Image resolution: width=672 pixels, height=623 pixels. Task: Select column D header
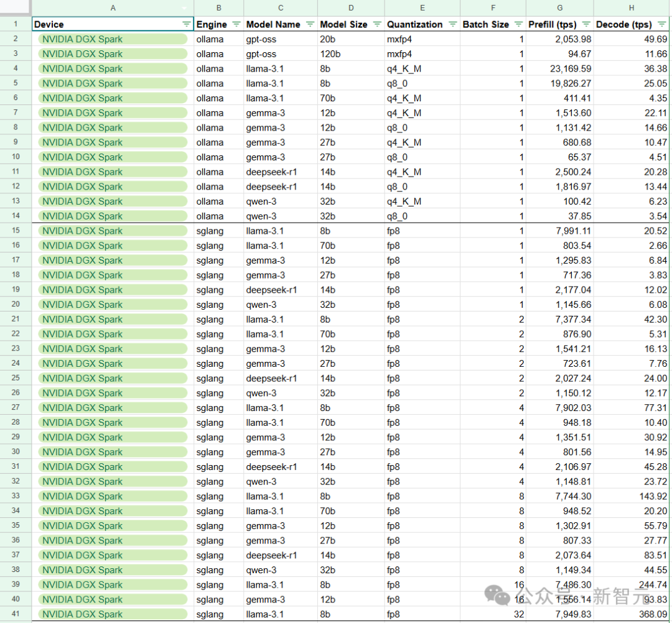click(351, 7)
